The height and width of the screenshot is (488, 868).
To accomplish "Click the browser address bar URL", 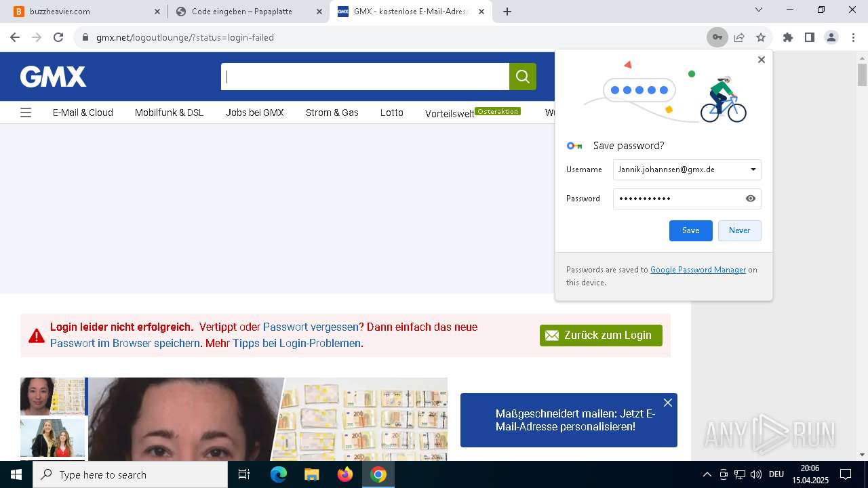I will 184,37.
